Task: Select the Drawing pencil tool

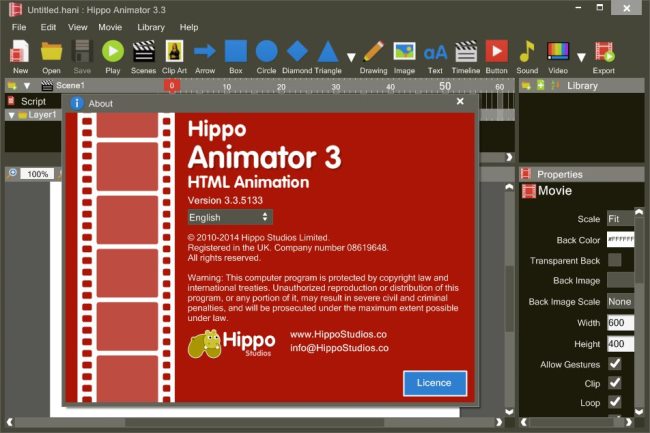Action: coord(373,57)
